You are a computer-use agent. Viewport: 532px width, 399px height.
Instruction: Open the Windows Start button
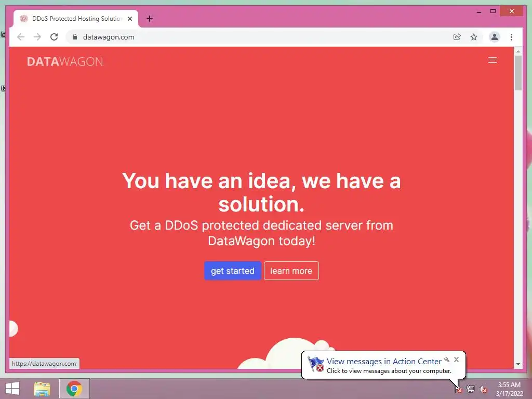click(x=12, y=389)
